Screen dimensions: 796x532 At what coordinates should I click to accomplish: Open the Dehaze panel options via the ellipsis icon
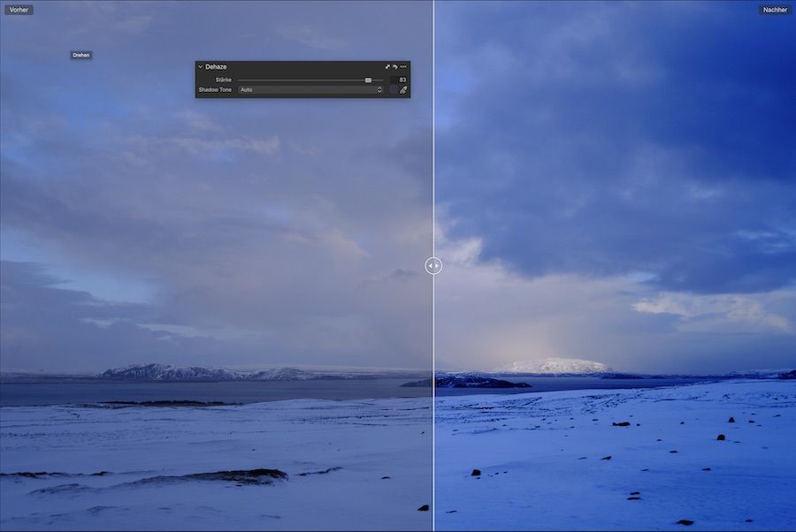pyautogui.click(x=402, y=66)
